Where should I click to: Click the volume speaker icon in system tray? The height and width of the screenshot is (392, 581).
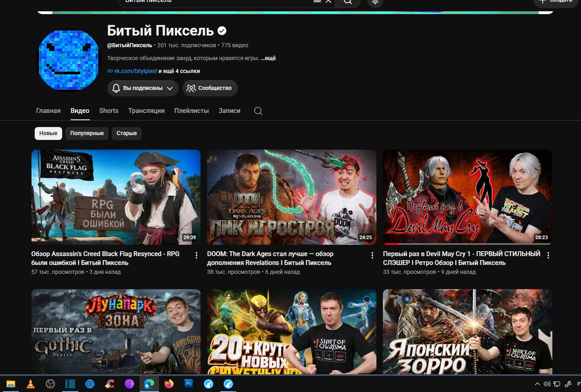(547, 384)
